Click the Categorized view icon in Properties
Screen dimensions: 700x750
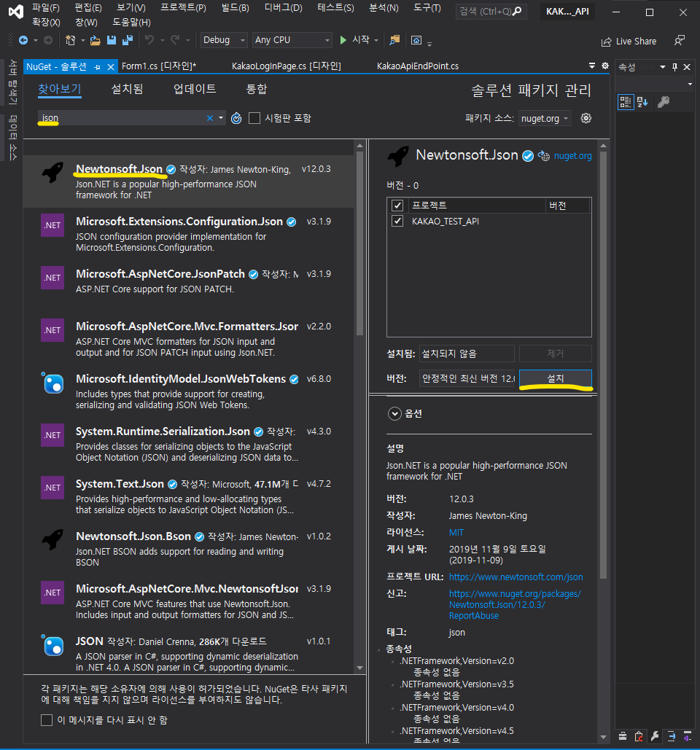[x=626, y=102]
